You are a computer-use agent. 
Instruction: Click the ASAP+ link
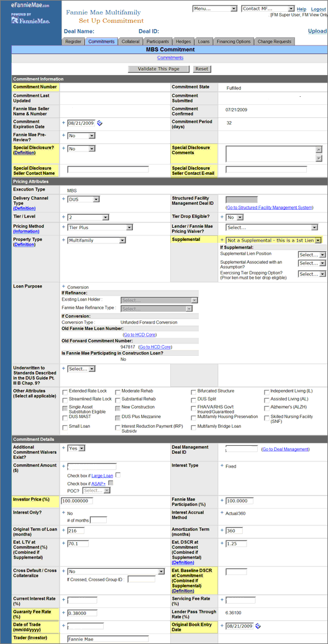click(98, 483)
